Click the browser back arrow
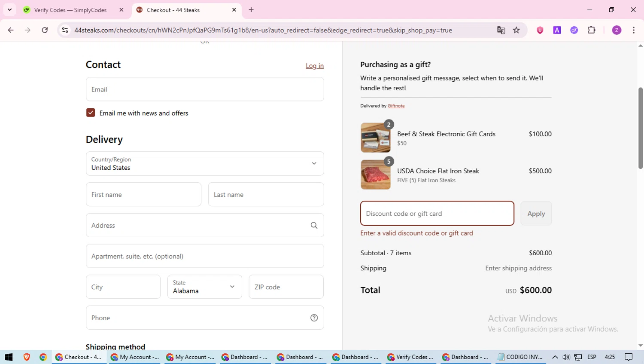 [x=11, y=30]
